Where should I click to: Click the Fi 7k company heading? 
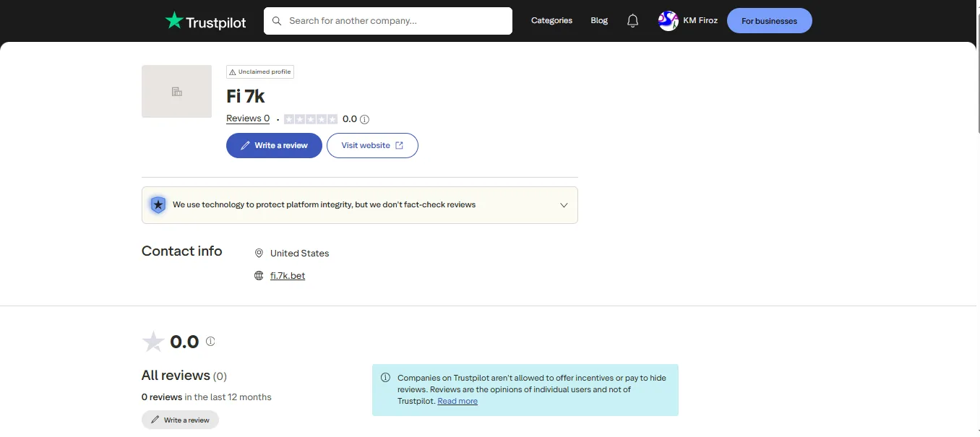click(x=246, y=96)
